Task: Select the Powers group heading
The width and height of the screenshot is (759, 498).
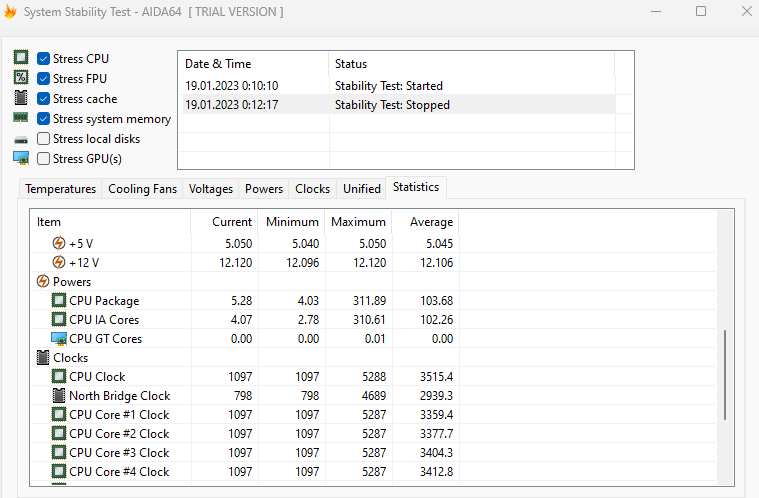Action: (72, 282)
